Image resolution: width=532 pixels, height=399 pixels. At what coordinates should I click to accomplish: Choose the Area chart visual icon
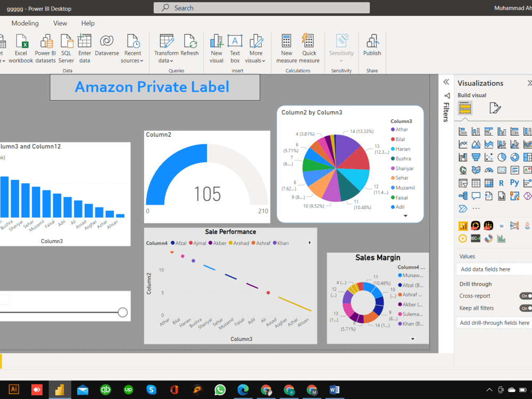click(x=476, y=144)
